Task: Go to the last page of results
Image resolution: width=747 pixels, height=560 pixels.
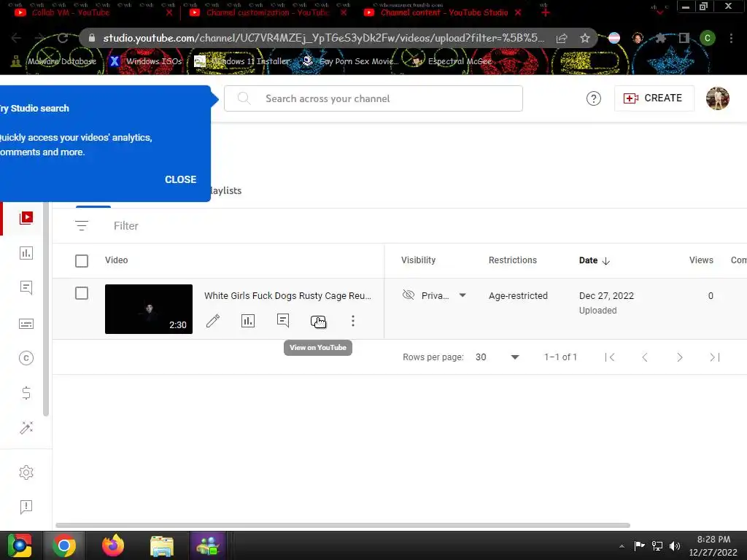Action: 715,357
